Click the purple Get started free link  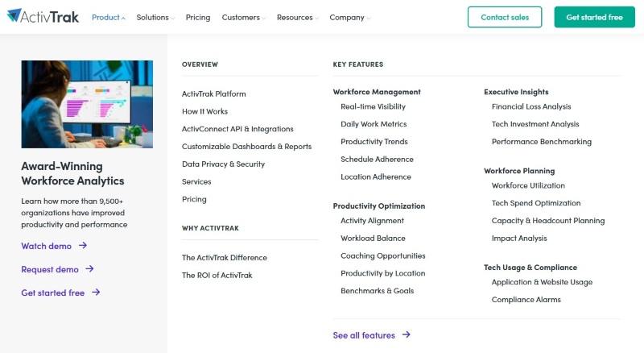[53, 293]
